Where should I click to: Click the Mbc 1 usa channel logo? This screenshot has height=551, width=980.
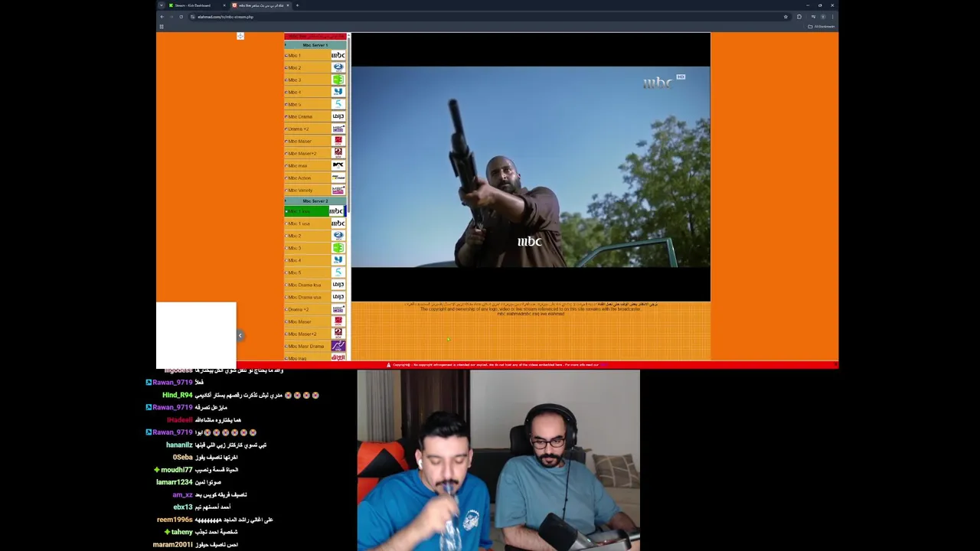coord(338,223)
